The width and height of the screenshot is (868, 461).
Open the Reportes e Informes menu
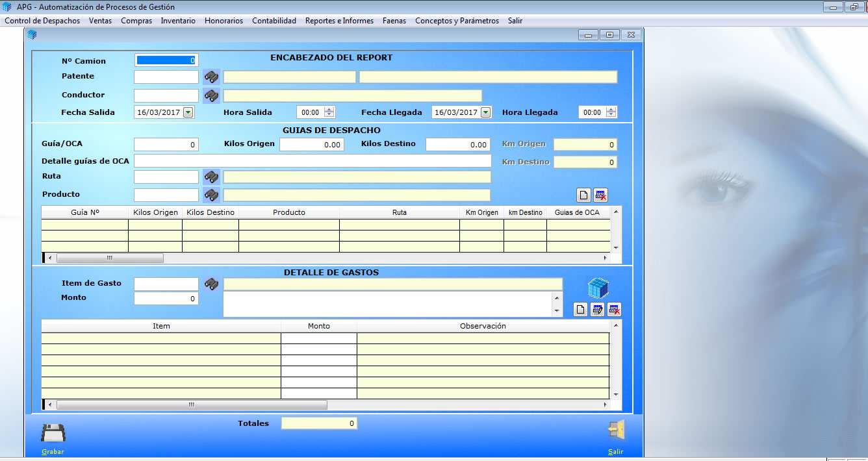coord(339,21)
